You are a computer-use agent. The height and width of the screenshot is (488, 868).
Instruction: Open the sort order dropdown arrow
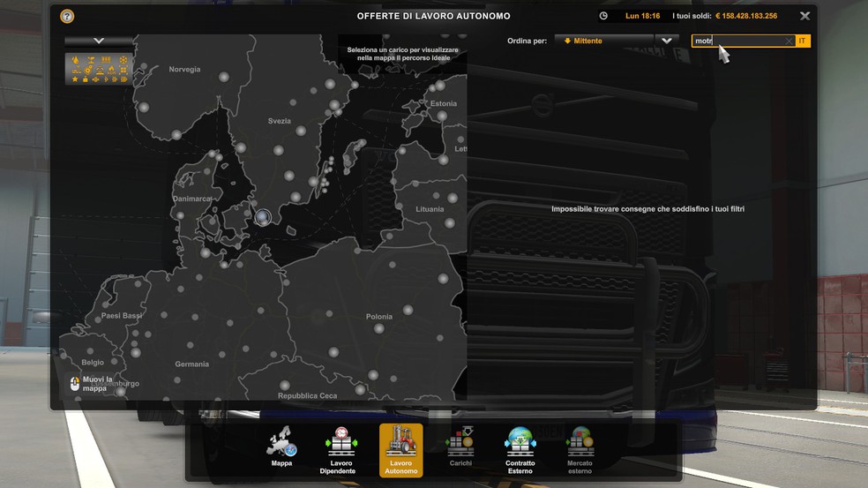(x=667, y=41)
